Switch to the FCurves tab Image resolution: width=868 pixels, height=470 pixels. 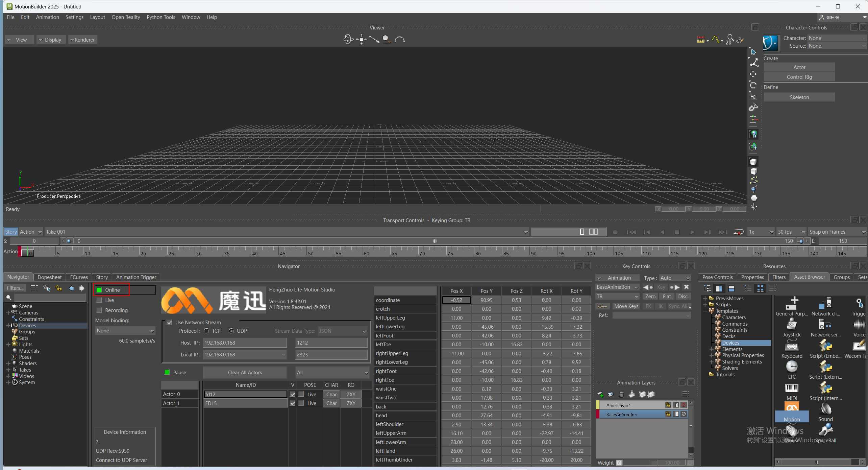point(79,277)
